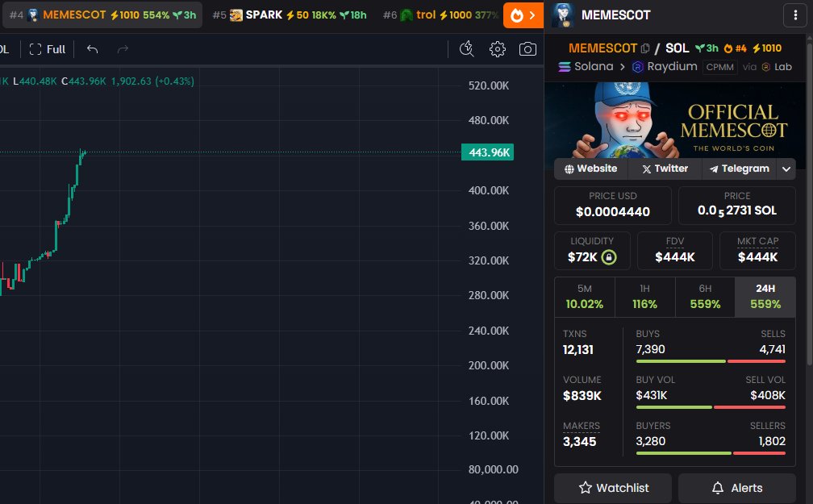Set price Alerts for MEMESCOT

737,488
